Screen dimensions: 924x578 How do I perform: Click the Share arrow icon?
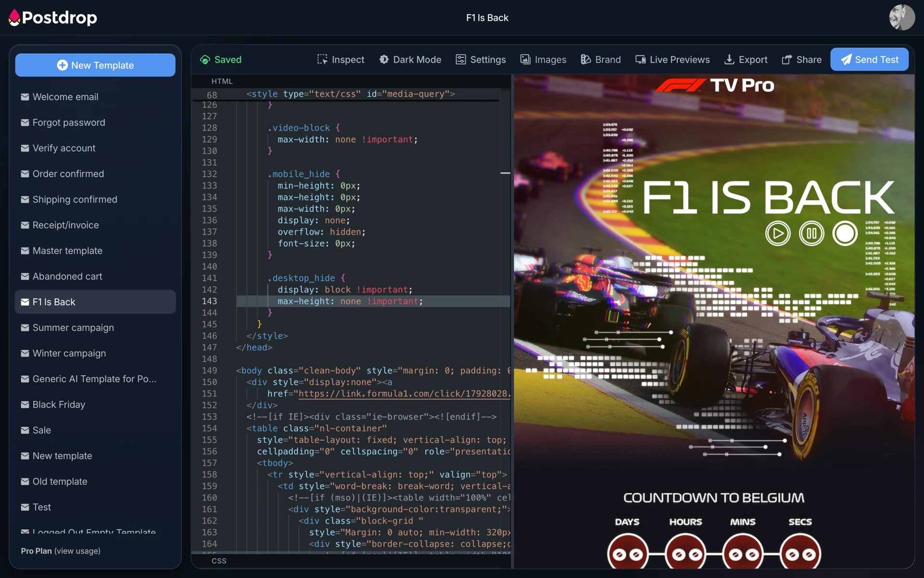pyautogui.click(x=787, y=60)
